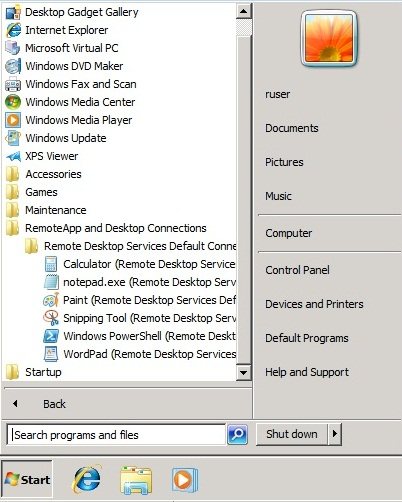
Task: Click the user account flower picture
Action: coord(329,38)
